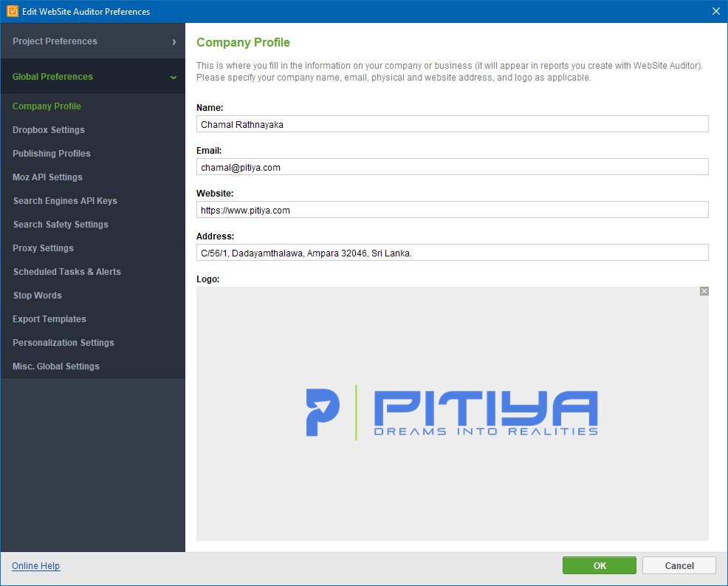Screen dimensions: 728x586
Task: Confirm with the OK button
Action: [x=600, y=565]
